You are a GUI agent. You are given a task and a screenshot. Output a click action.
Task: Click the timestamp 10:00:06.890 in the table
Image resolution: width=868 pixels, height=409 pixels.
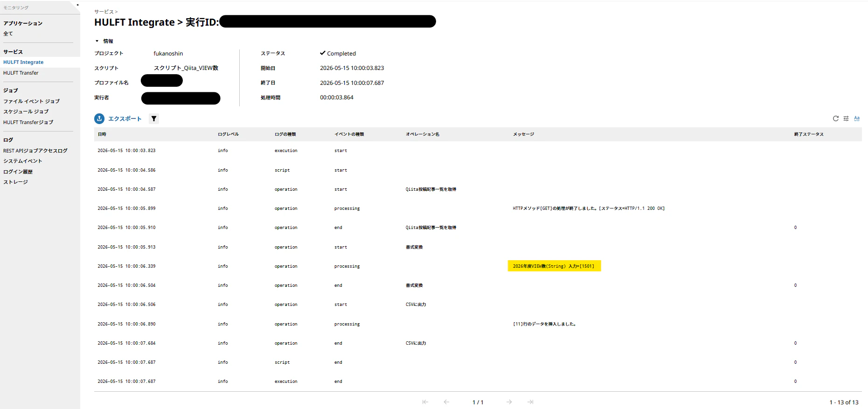(x=126, y=324)
